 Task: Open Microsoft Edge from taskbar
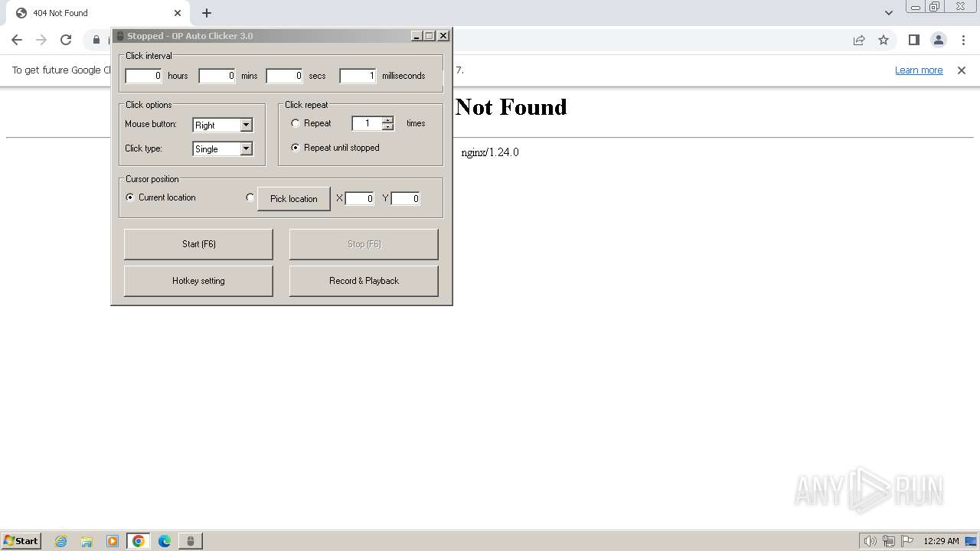pyautogui.click(x=165, y=541)
